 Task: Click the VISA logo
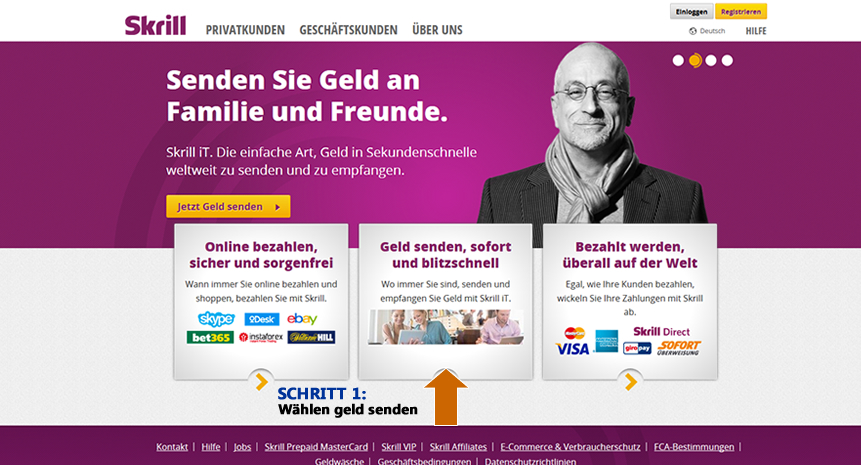click(572, 349)
